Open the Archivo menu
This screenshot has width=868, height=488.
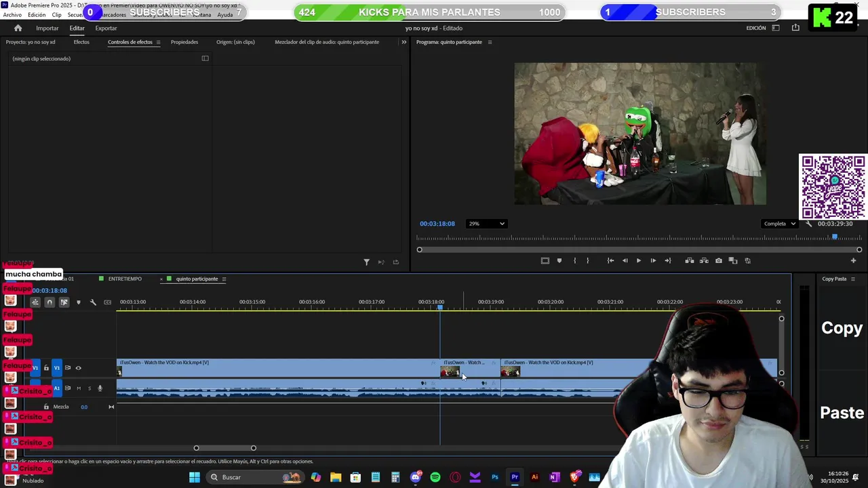coord(12,15)
